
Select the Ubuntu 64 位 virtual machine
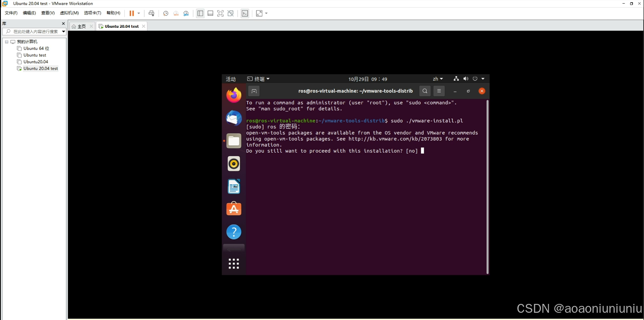pyautogui.click(x=36, y=48)
